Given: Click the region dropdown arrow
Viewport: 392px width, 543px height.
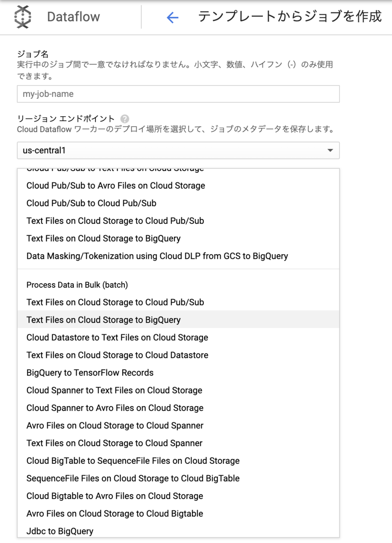Looking at the screenshot, I should pyautogui.click(x=330, y=150).
